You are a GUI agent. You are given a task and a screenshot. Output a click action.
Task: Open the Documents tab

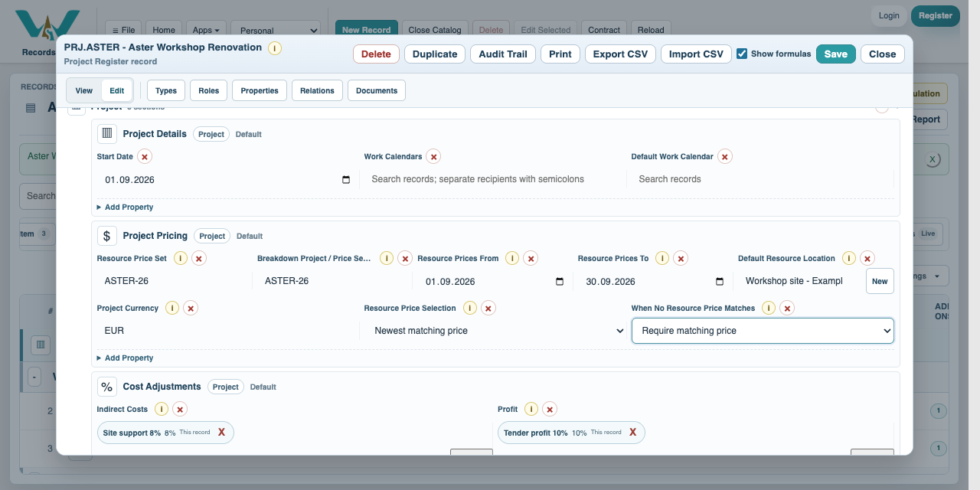(377, 90)
